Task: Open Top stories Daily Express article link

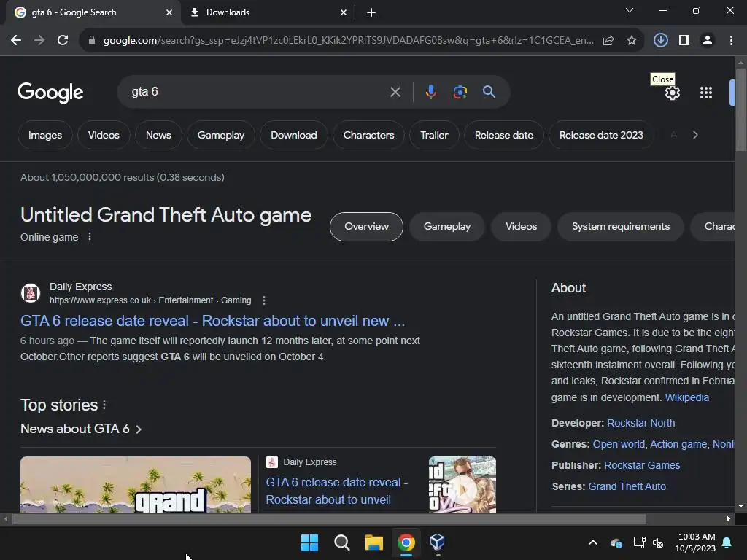Action: 336,491
